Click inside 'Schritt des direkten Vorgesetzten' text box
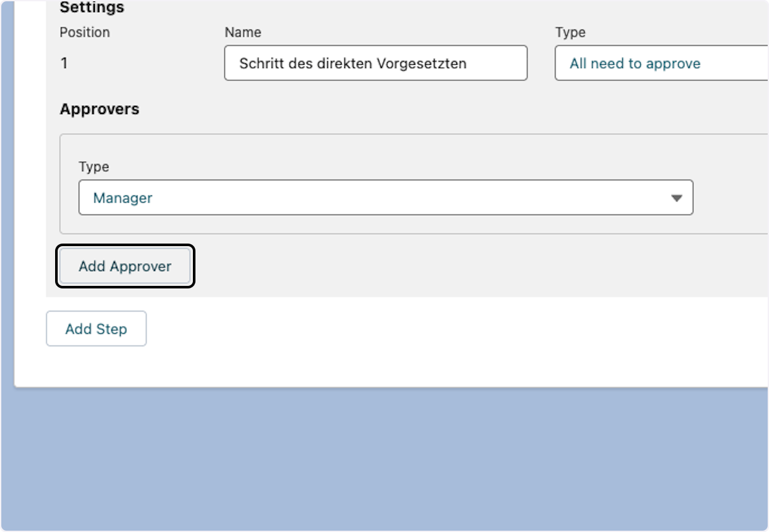The image size is (769, 532). tap(375, 63)
